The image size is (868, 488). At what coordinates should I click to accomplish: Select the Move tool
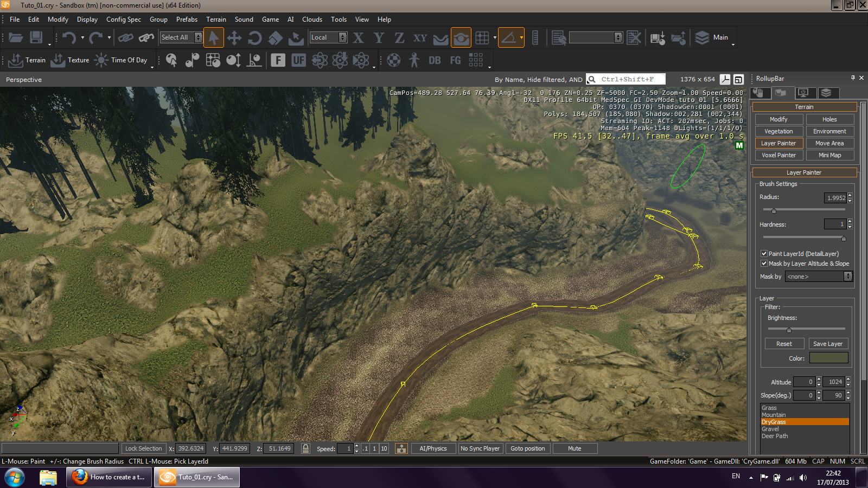(235, 37)
